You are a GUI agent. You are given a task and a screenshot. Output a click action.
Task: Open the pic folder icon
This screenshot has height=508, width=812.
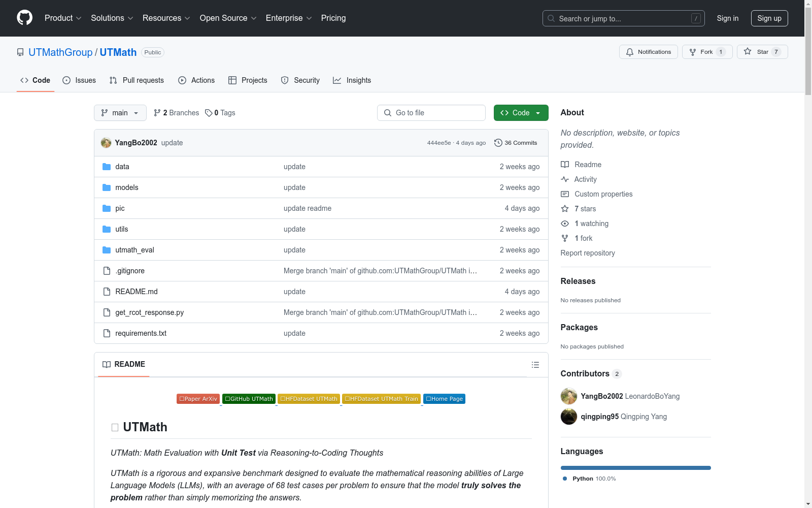[x=107, y=208]
